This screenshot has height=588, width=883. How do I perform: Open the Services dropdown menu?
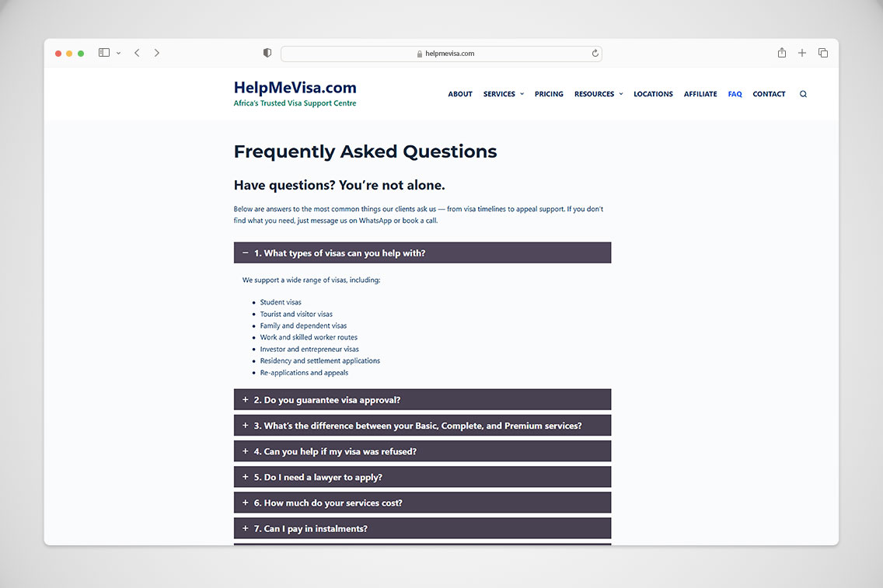click(503, 94)
